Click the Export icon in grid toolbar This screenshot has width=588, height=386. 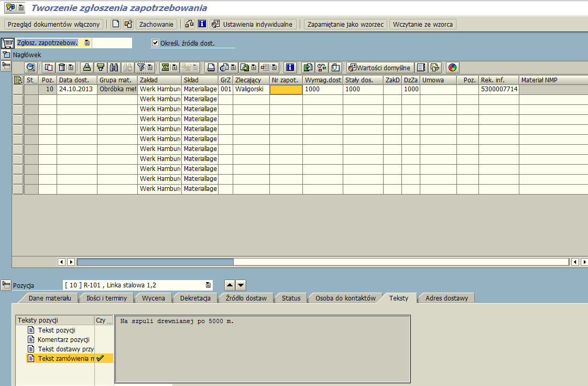point(245,68)
